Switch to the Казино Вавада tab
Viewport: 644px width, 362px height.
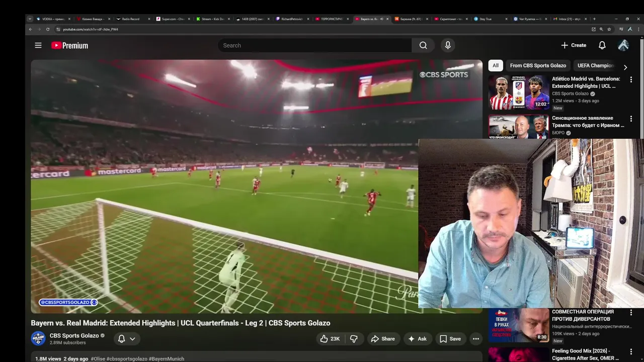coord(93,19)
